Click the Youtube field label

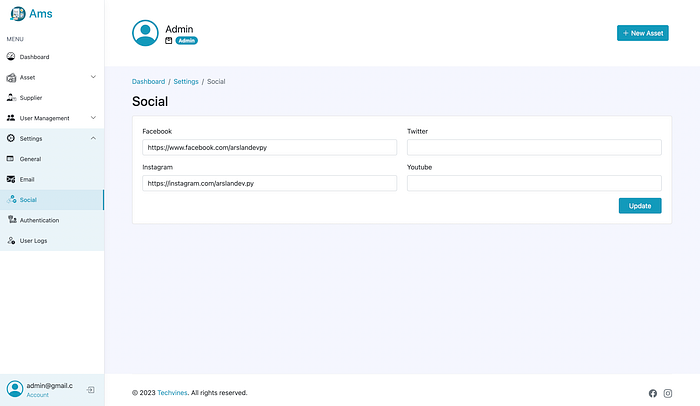420,167
